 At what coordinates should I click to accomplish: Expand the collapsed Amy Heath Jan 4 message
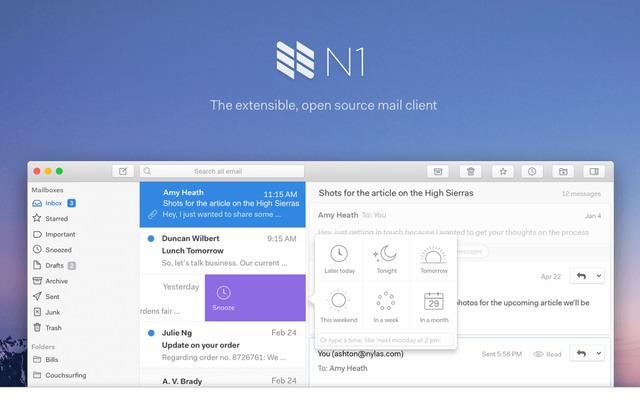[x=460, y=222]
